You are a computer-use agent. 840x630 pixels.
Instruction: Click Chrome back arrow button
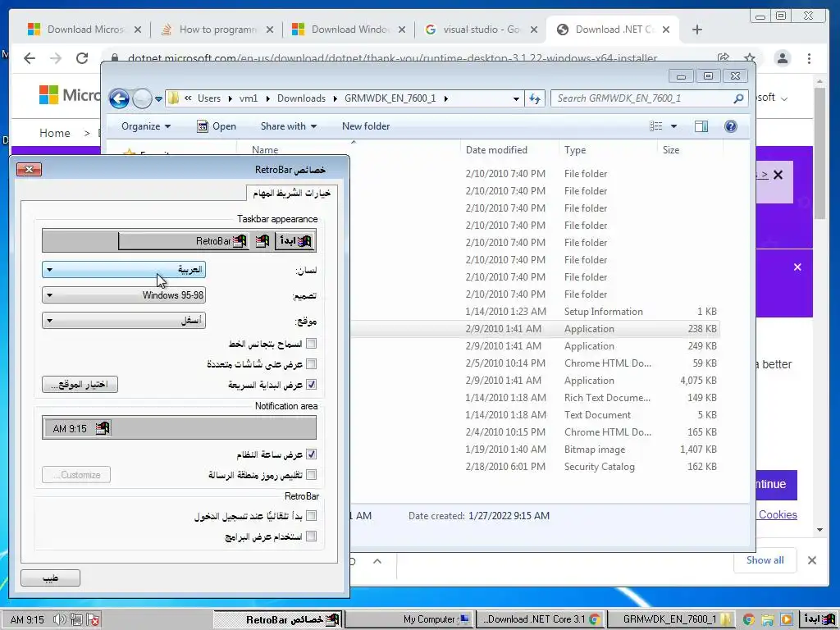pos(30,58)
